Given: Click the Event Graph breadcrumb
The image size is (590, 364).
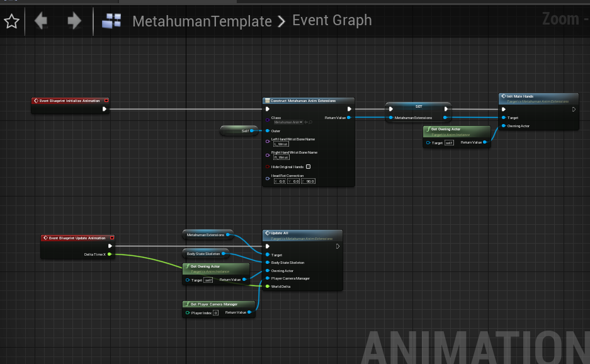Looking at the screenshot, I should tap(332, 20).
